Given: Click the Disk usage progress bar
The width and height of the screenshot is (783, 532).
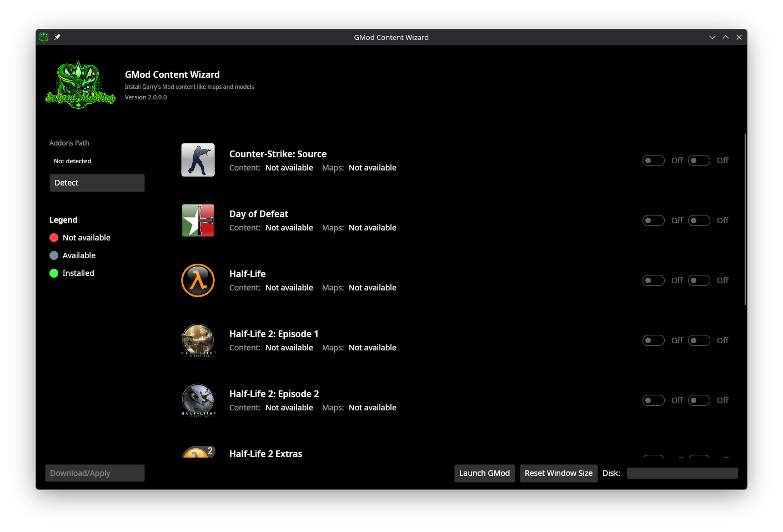Looking at the screenshot, I should [x=682, y=473].
